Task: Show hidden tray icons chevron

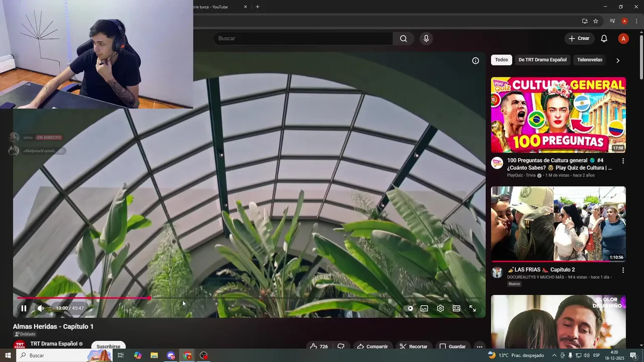Action: tap(554, 355)
